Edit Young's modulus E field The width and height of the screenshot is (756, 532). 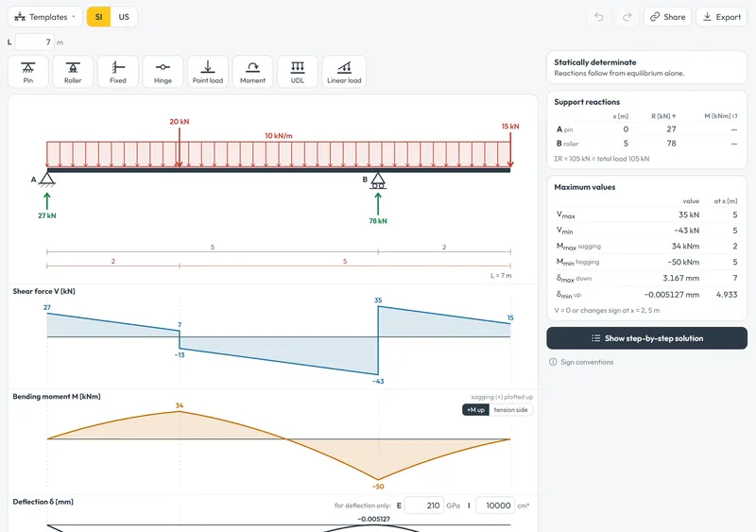tap(423, 506)
